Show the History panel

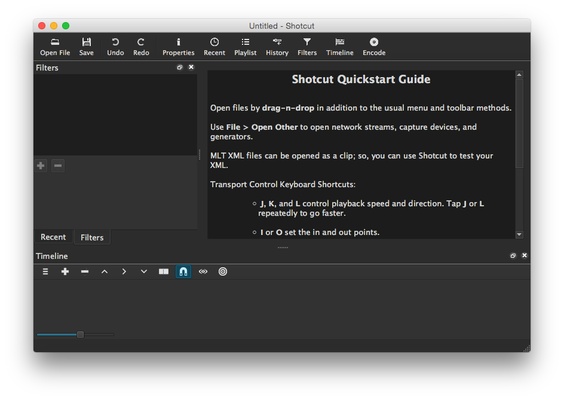point(277,47)
